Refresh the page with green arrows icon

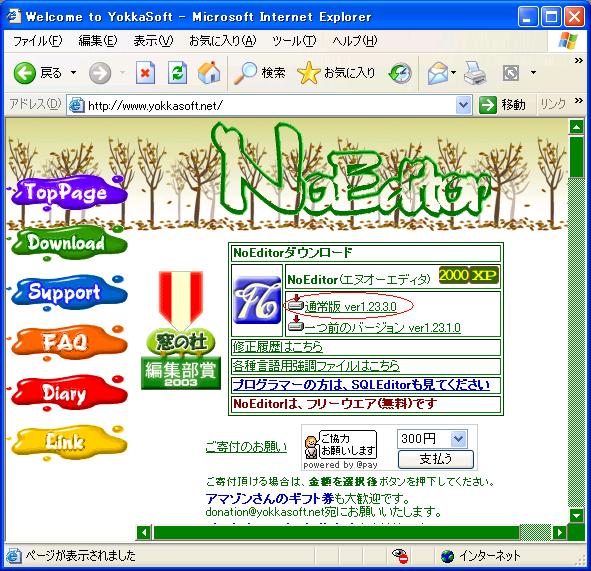[x=177, y=72]
